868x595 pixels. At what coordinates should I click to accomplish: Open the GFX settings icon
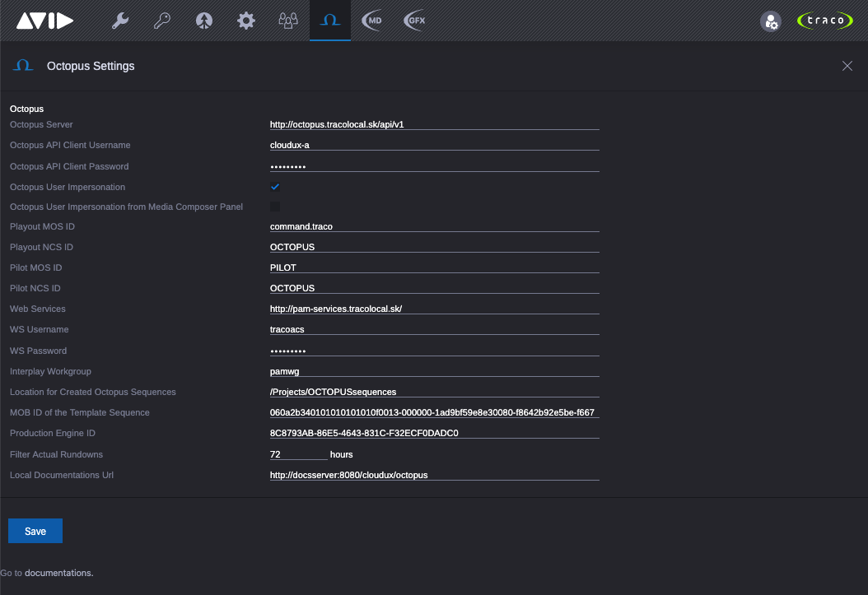click(414, 21)
